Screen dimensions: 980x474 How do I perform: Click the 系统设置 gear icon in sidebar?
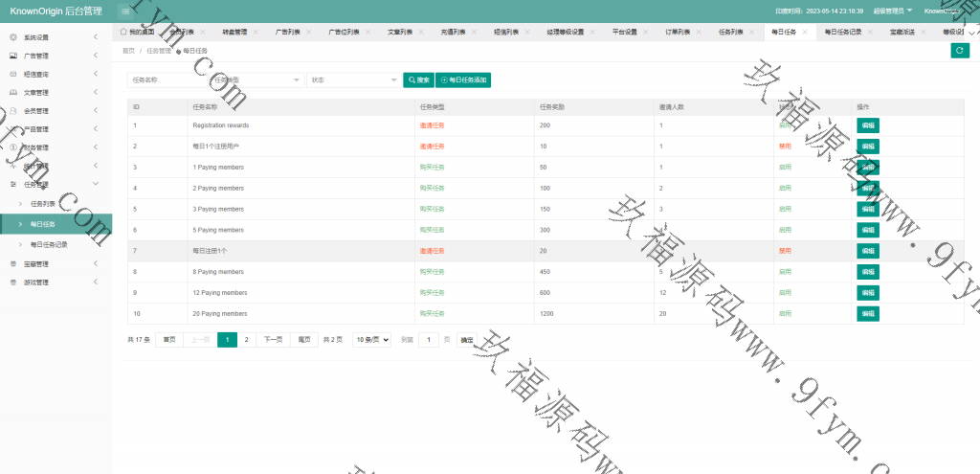coord(13,37)
